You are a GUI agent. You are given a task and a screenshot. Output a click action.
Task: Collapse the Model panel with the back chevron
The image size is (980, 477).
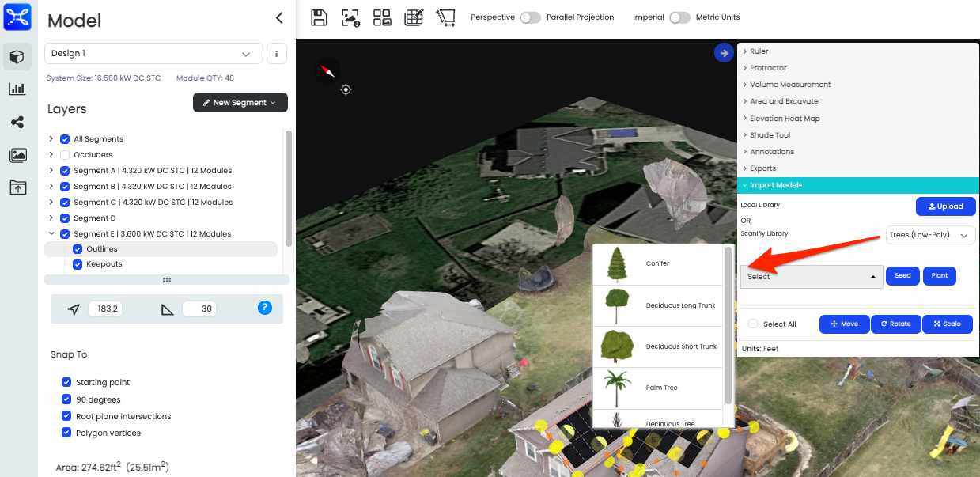[x=278, y=17]
